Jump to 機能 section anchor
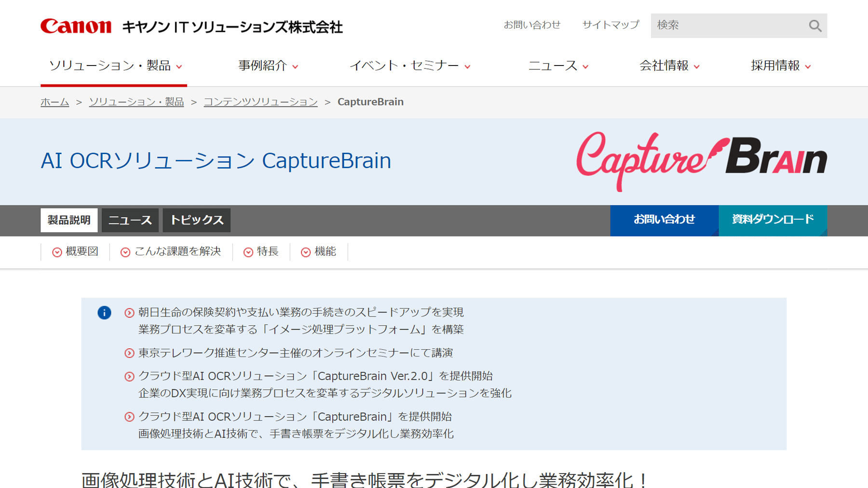The height and width of the screenshot is (488, 868). tap(325, 251)
